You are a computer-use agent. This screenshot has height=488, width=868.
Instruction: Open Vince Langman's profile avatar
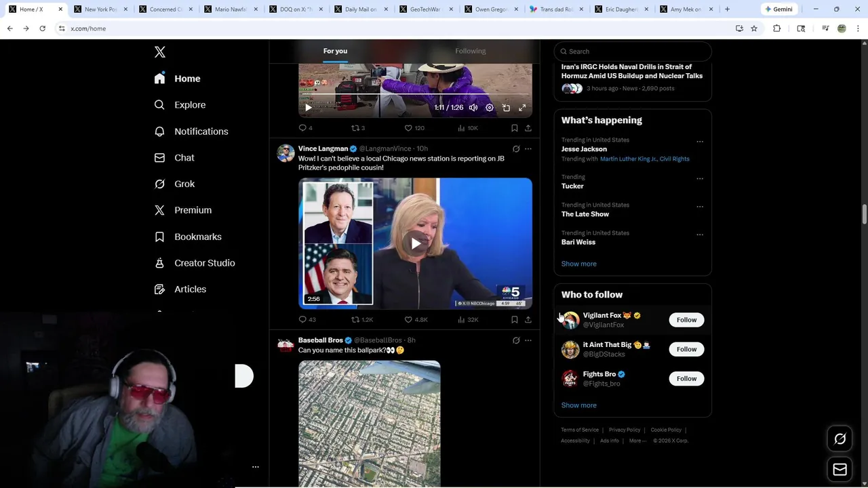[x=285, y=152]
